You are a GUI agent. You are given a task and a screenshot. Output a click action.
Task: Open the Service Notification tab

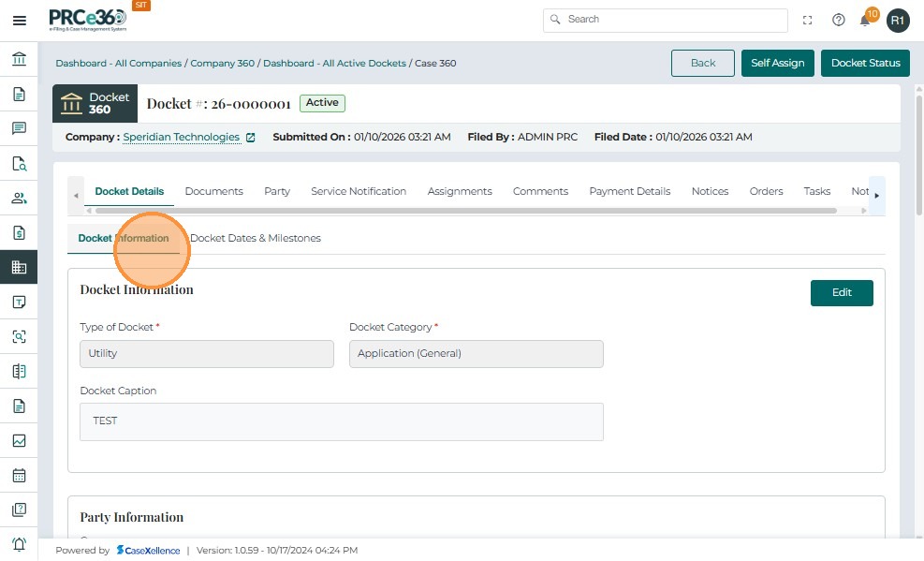click(x=359, y=191)
